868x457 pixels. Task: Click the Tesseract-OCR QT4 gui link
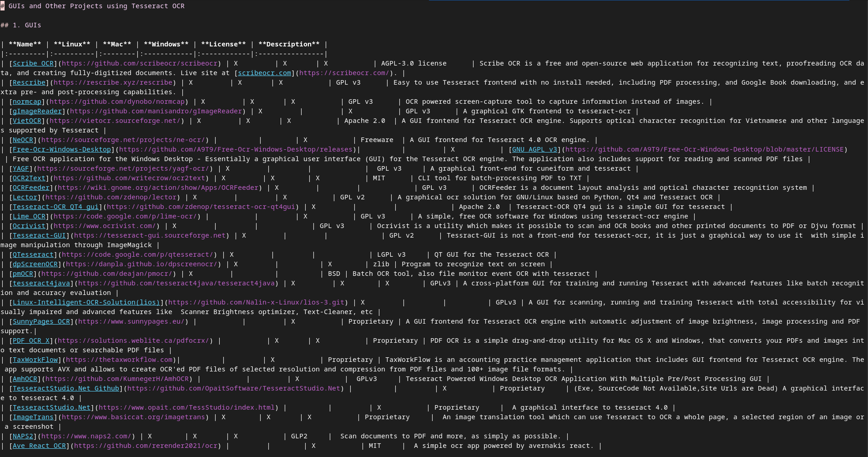(x=56, y=207)
